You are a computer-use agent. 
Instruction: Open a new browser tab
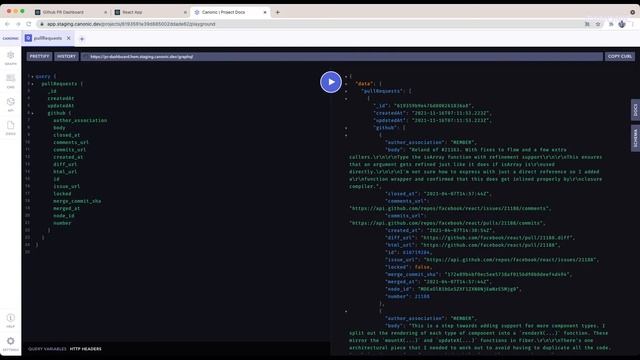[x=278, y=12]
